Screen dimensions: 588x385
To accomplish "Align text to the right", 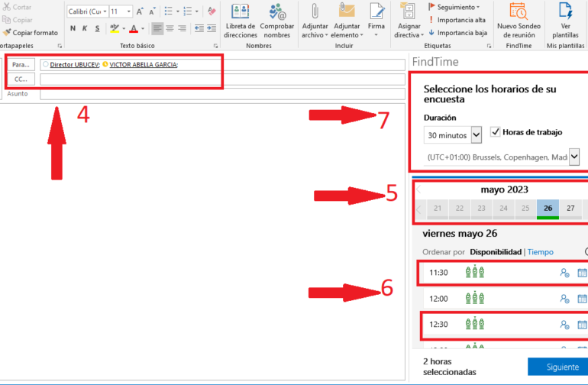I will click(182, 28).
